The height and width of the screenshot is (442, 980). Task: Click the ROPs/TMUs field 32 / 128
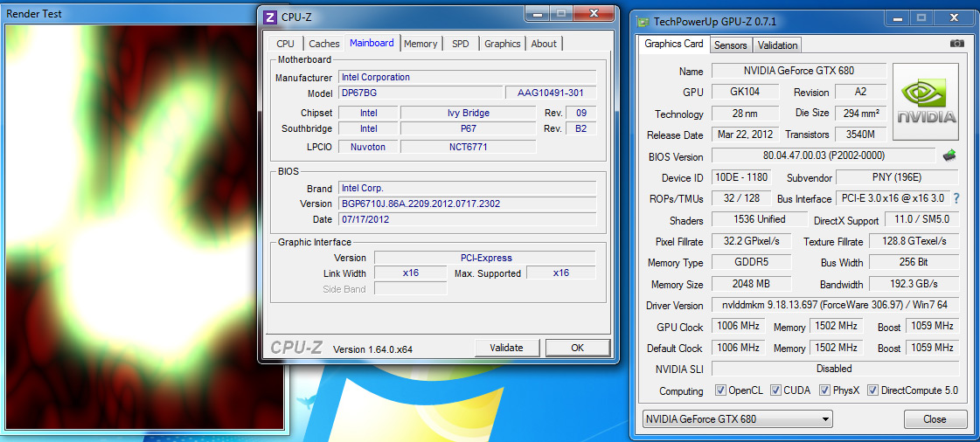coord(740,198)
